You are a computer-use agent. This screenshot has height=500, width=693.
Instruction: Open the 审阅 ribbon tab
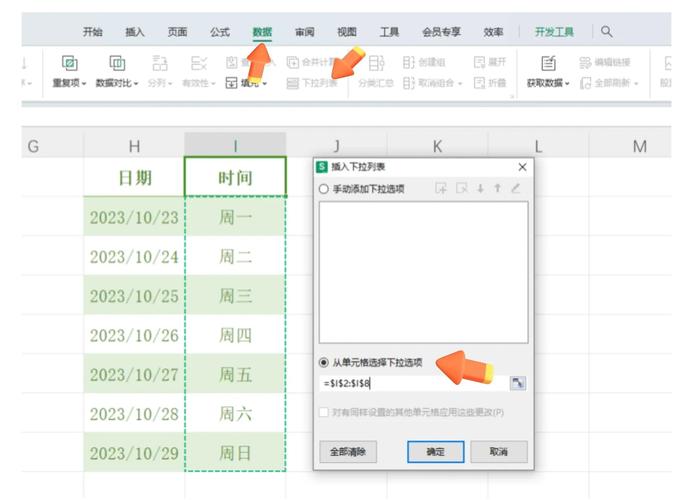pyautogui.click(x=305, y=32)
